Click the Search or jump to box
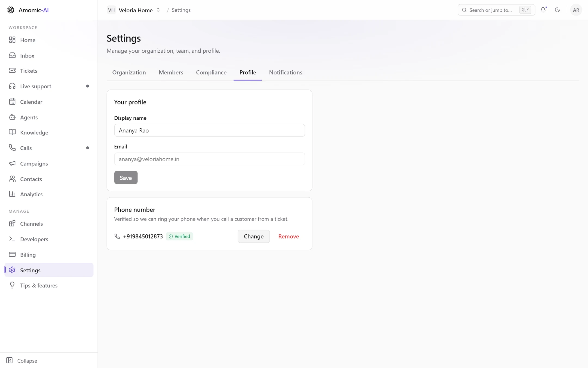 point(496,10)
